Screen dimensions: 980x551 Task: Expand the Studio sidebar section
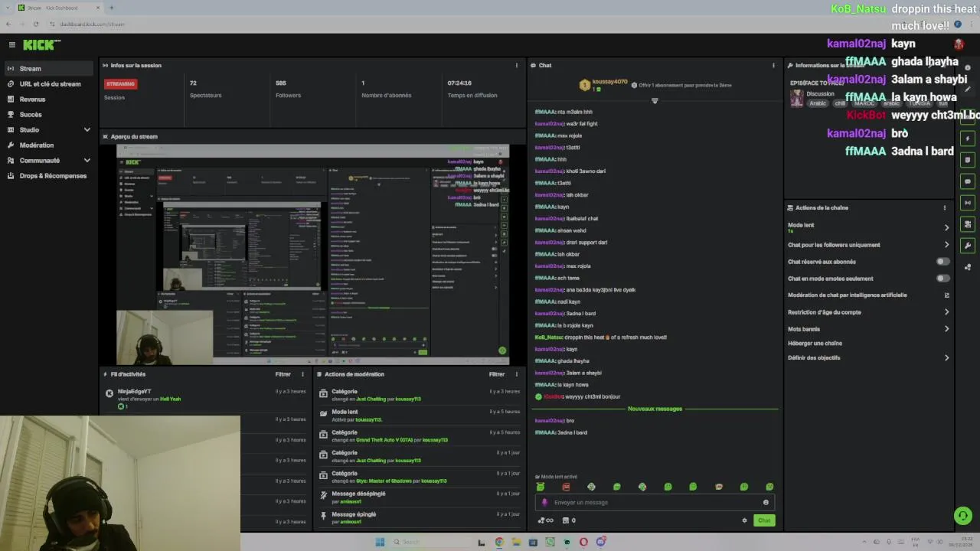click(x=49, y=130)
